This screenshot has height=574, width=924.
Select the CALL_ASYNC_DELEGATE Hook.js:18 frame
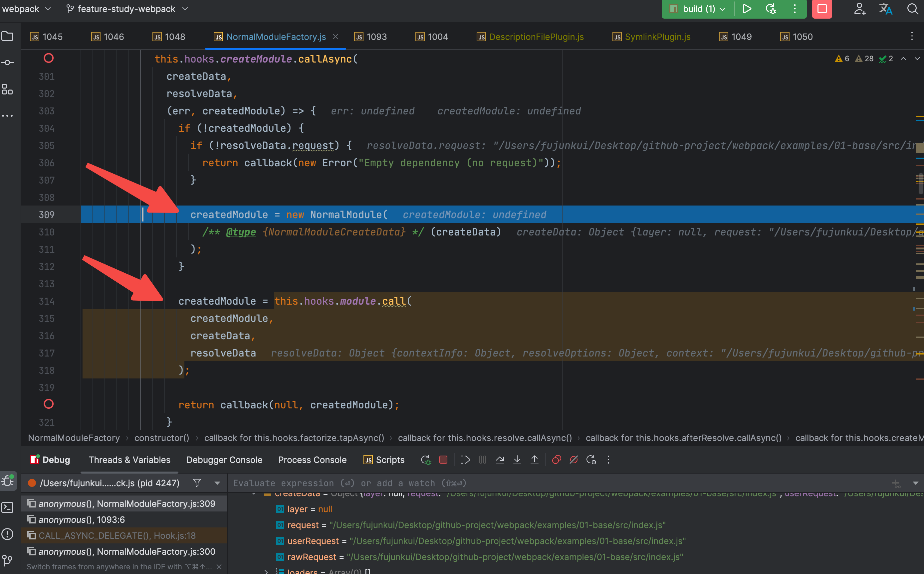tap(117, 535)
